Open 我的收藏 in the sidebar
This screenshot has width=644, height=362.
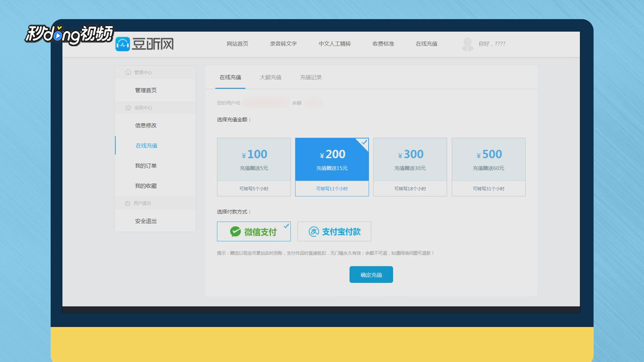tap(146, 186)
